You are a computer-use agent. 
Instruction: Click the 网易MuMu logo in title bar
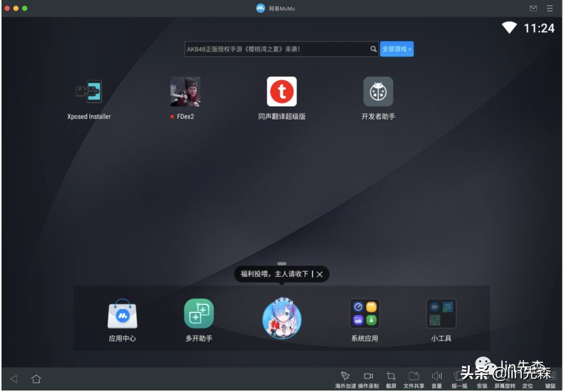260,8
